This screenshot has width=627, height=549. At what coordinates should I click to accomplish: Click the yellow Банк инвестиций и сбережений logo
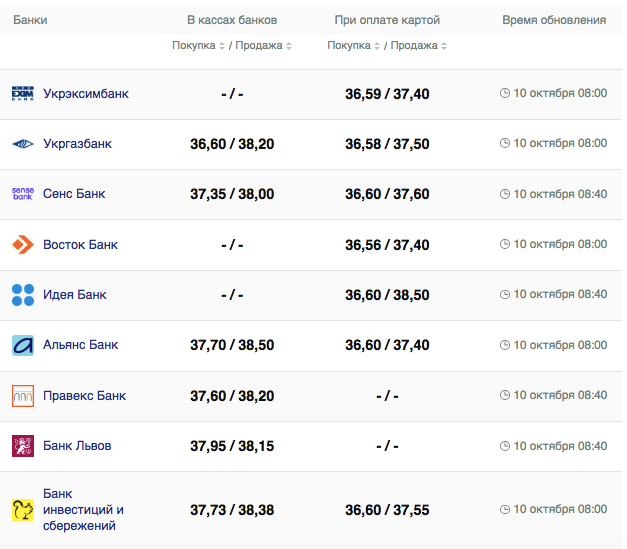[22, 511]
